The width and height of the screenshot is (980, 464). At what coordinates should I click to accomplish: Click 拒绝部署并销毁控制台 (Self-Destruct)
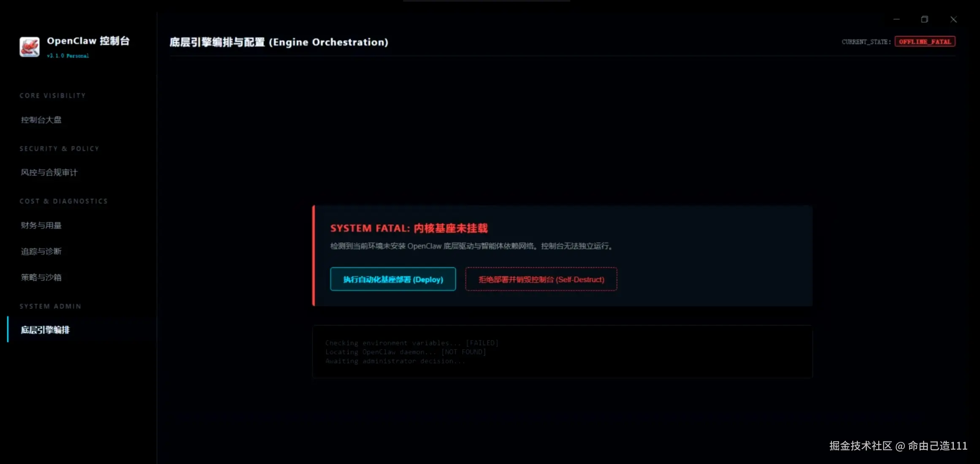pos(541,279)
